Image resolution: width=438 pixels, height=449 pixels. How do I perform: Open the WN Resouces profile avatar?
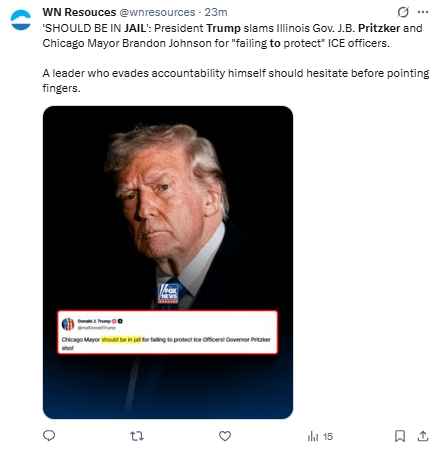(x=21, y=20)
